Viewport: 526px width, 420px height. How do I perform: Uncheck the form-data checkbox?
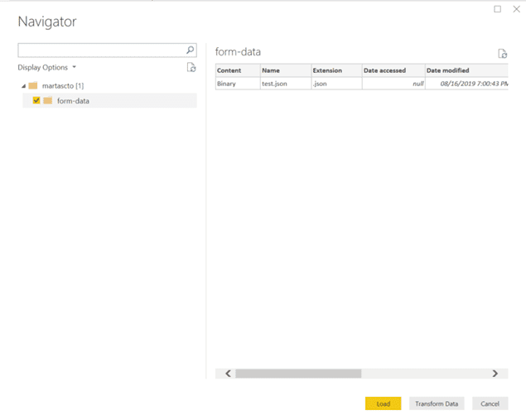(36, 100)
